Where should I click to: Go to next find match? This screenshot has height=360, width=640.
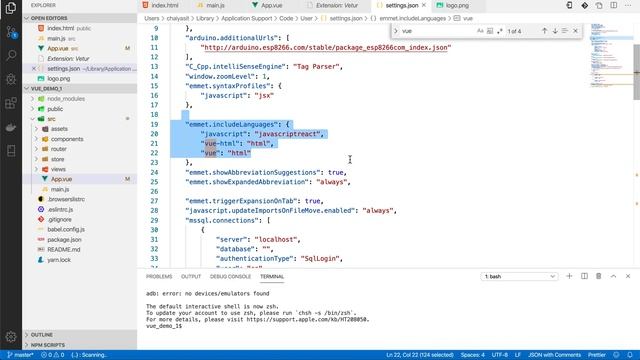pyautogui.click(x=555, y=31)
